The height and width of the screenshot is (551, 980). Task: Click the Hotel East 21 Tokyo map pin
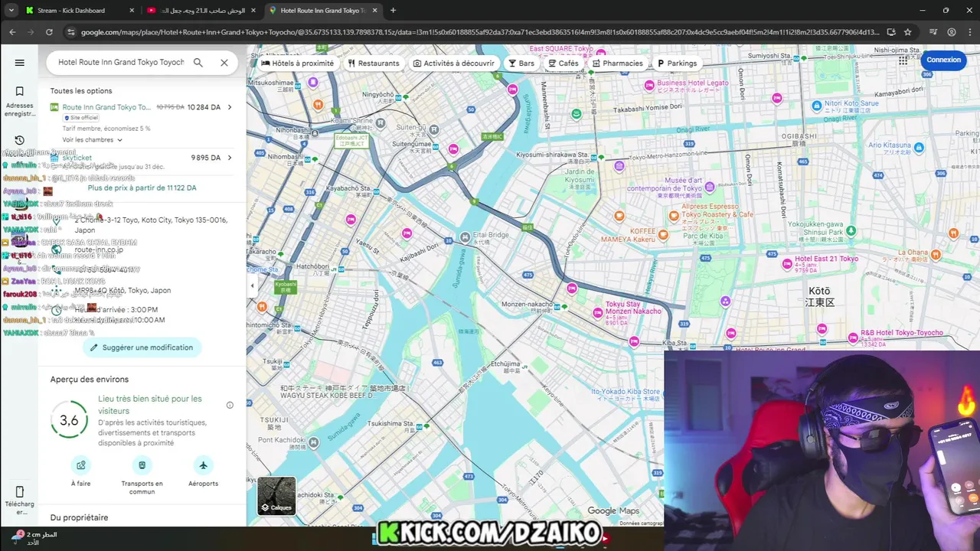coord(787,264)
